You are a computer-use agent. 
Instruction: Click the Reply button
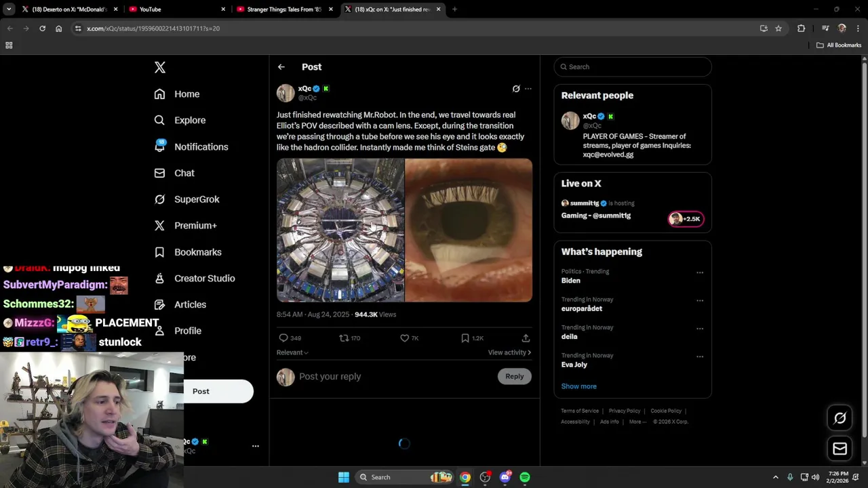[x=515, y=376]
